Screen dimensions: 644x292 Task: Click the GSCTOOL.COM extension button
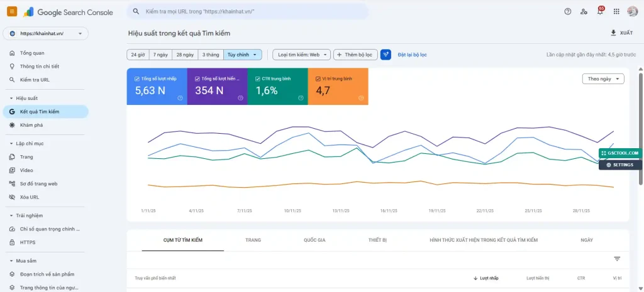click(620, 153)
